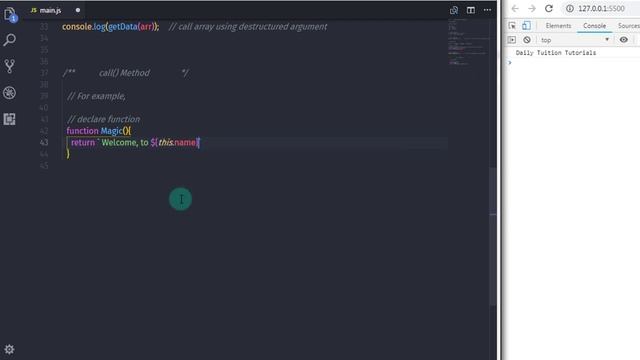Click the browser Forward arrow

click(531, 8)
